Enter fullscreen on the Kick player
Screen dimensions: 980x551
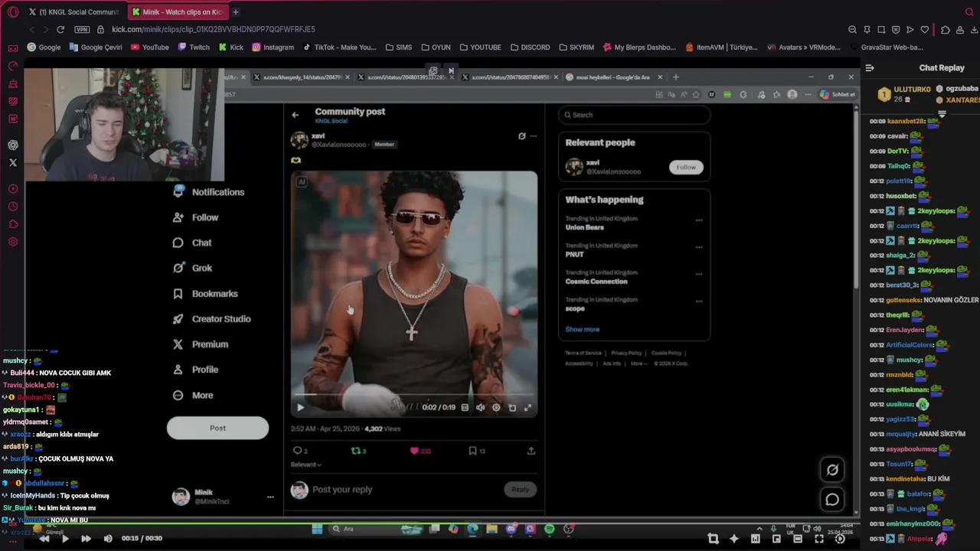[819, 539]
